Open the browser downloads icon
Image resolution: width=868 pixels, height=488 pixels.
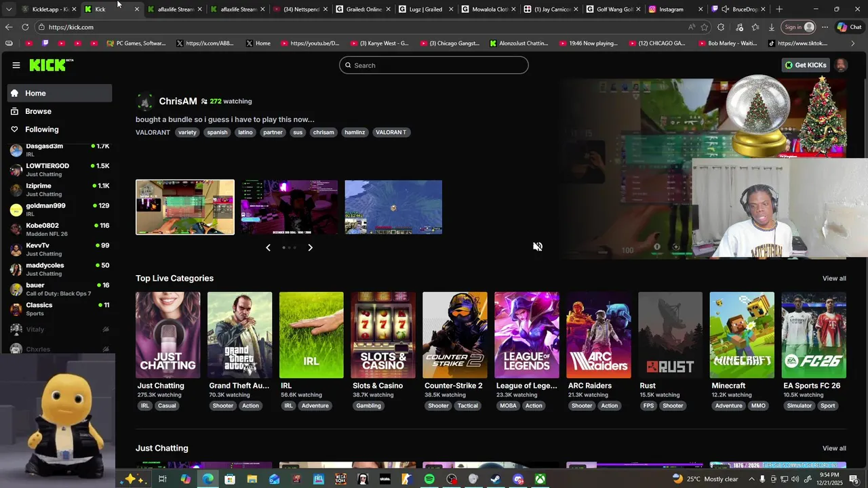[x=772, y=27]
